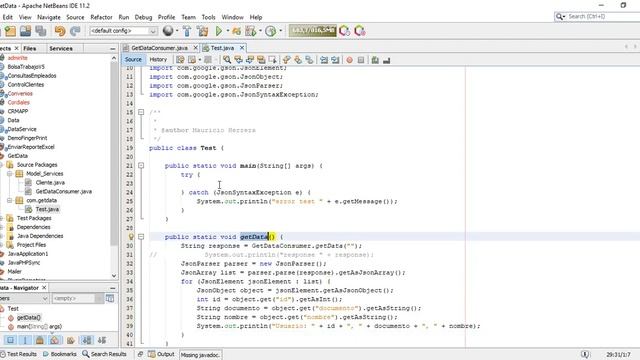Open the Refactor menu
640x360 pixels.
[101, 17]
